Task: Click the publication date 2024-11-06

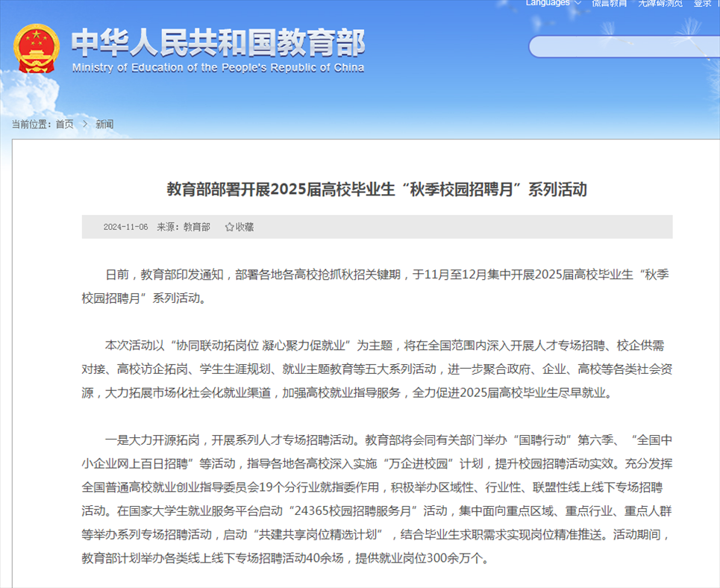Action: (125, 227)
